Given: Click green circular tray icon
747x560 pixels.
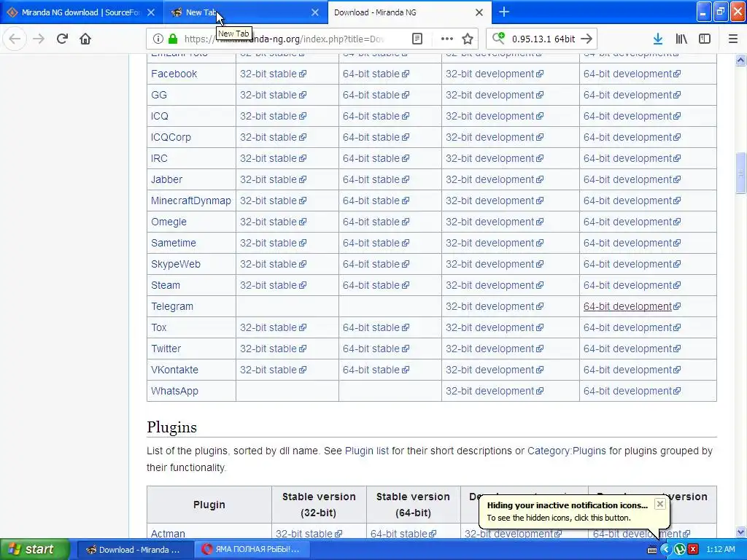Looking at the screenshot, I should click(680, 550).
